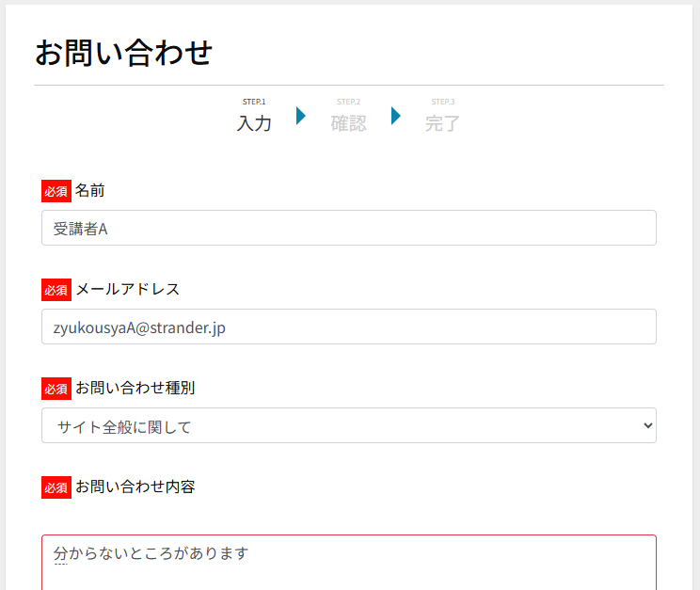The width and height of the screenshot is (700, 590).
Task: Click the 必須 badge beside お問い合わせ種別
Action: [56, 389]
